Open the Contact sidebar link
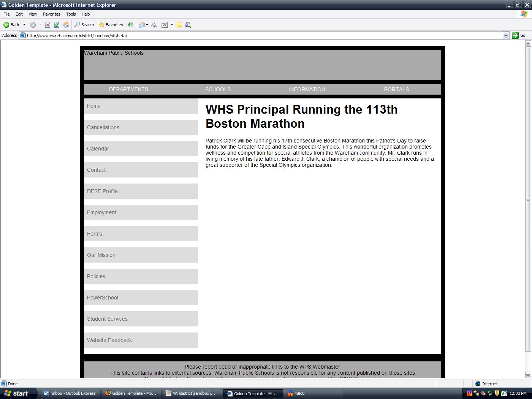Image resolution: width=532 pixels, height=399 pixels. [141, 170]
